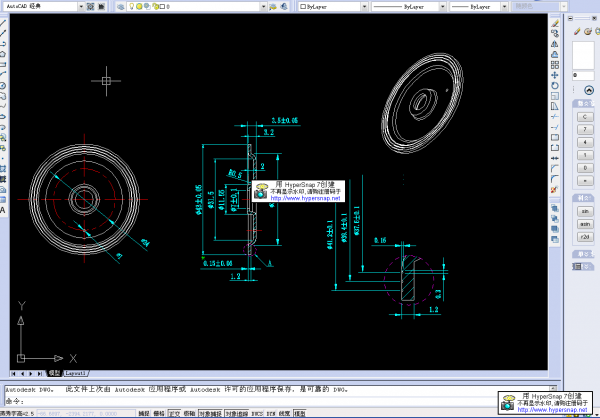Open the Layer Properties Manager

click(121, 7)
